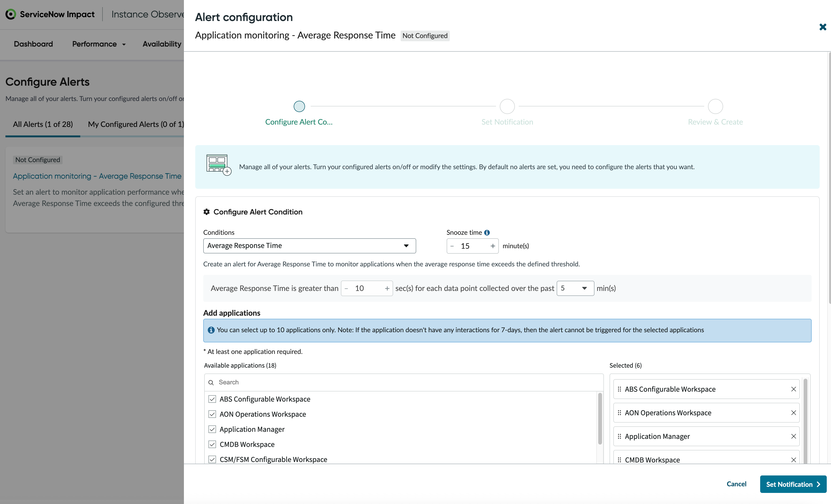Click the Selected list scrollbar
The image size is (831, 504).
click(805, 421)
